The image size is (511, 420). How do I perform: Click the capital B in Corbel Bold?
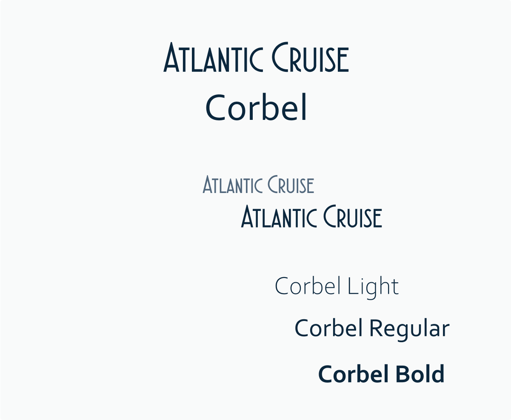[401, 374]
